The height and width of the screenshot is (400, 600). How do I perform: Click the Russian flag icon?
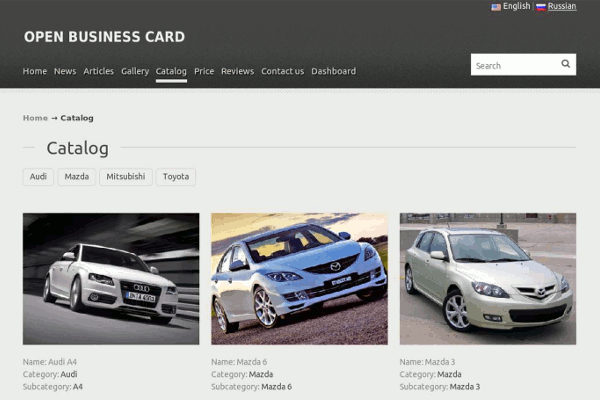click(541, 7)
